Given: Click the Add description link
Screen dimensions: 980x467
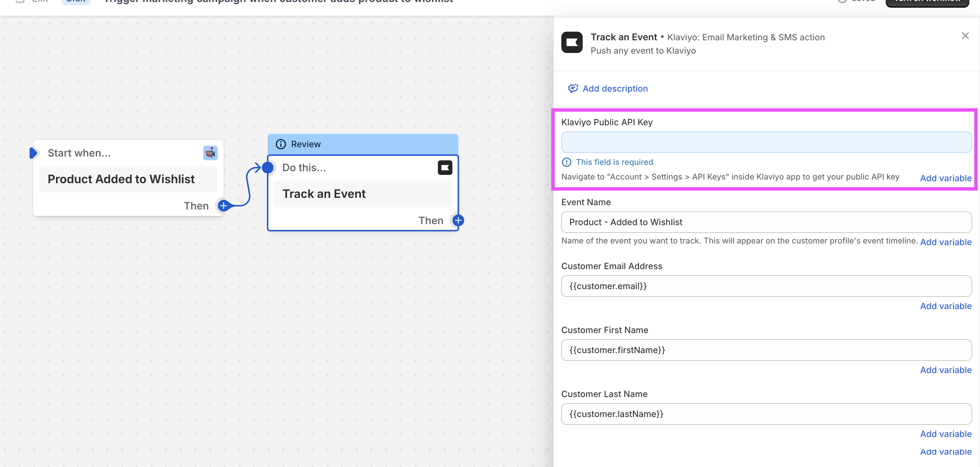Looking at the screenshot, I should click(x=615, y=89).
